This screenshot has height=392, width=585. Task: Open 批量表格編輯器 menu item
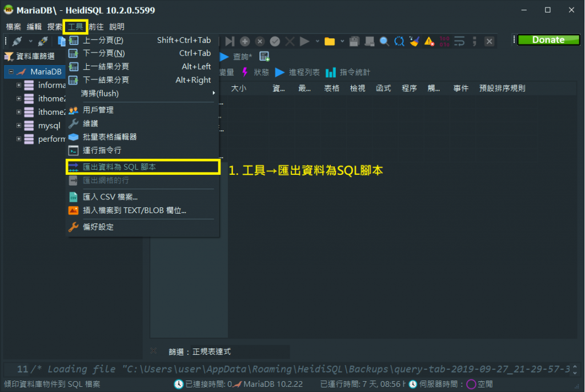[x=142, y=137]
